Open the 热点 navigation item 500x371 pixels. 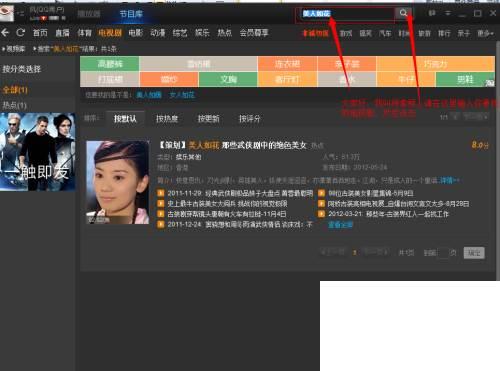[225, 33]
